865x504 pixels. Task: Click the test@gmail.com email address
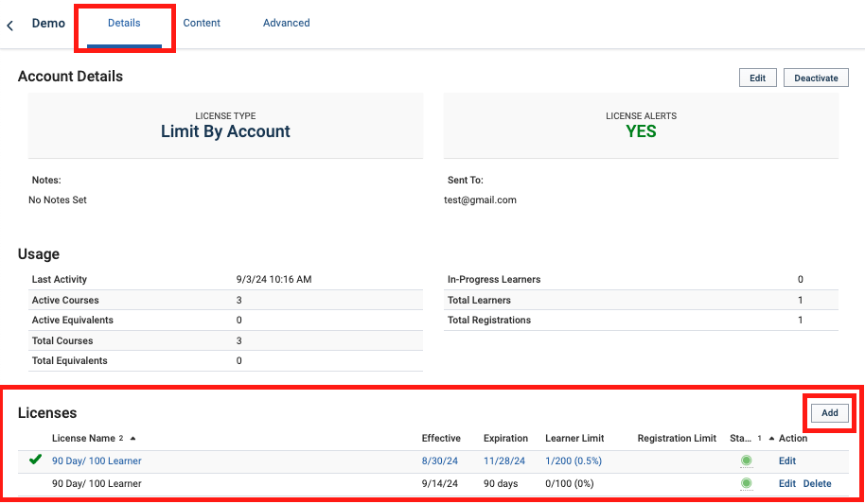[x=480, y=200]
